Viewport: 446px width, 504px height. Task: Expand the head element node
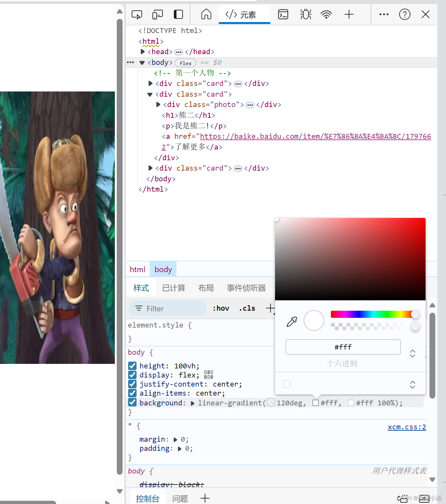(x=143, y=52)
